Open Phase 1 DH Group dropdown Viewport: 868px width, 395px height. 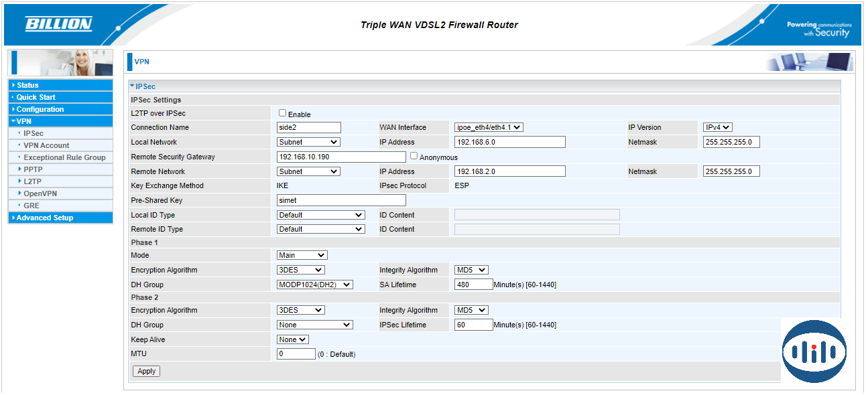tap(314, 285)
